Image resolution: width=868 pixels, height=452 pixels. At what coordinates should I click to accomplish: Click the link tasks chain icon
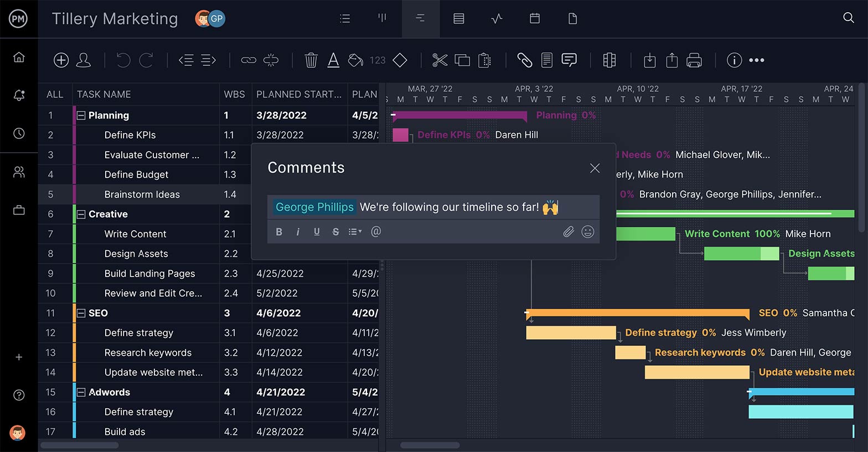tap(249, 60)
